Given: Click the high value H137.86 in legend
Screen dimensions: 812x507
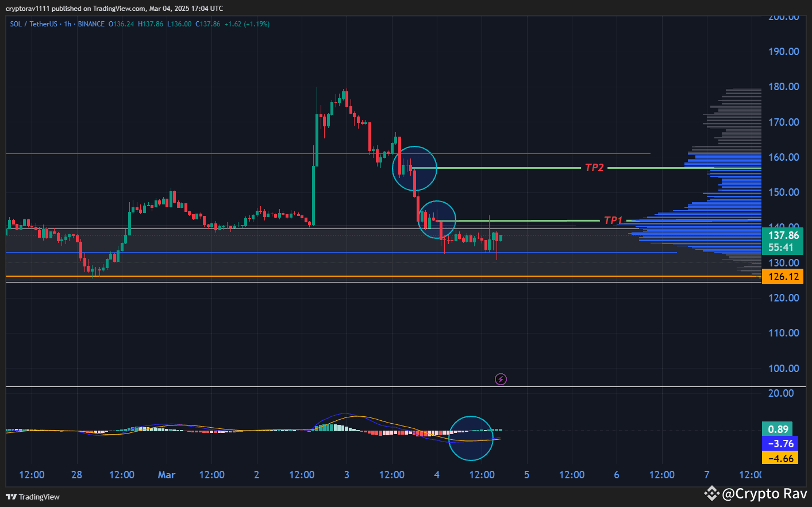Looking at the screenshot, I should tap(151, 24).
